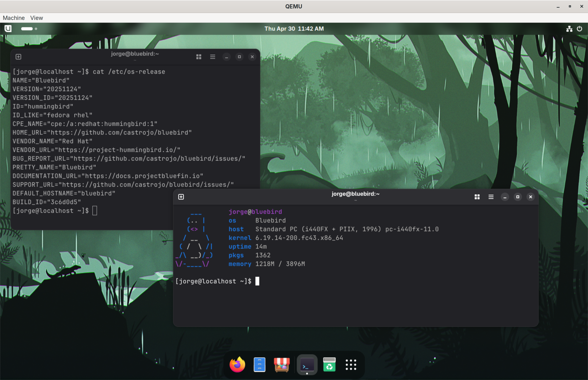Open workspace indicator pill in top panel

point(29,29)
